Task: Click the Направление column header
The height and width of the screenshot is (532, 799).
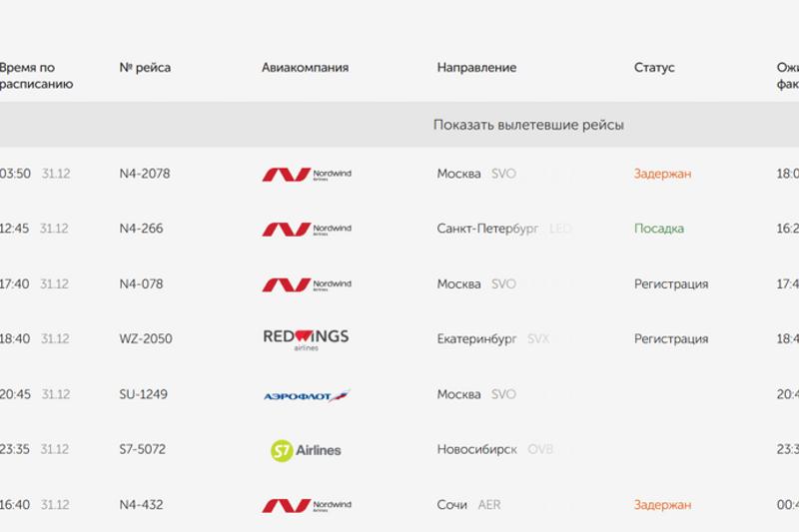Action: point(476,68)
